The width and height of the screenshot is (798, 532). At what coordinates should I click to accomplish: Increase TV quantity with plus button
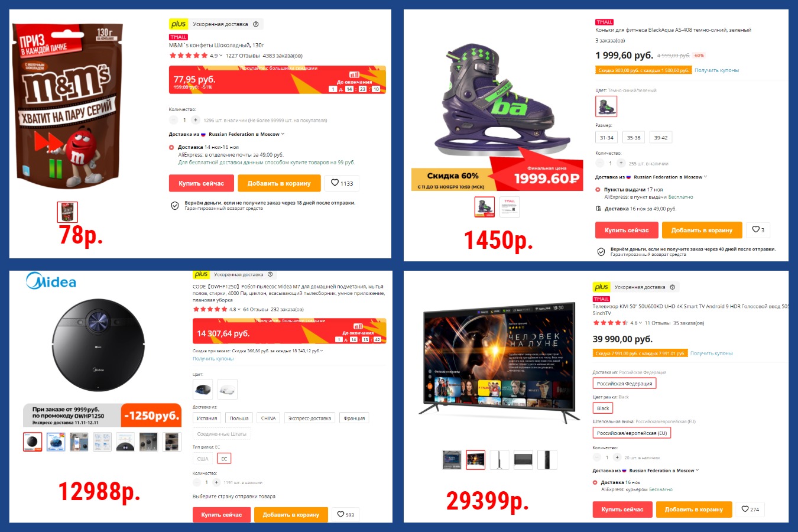617,458
